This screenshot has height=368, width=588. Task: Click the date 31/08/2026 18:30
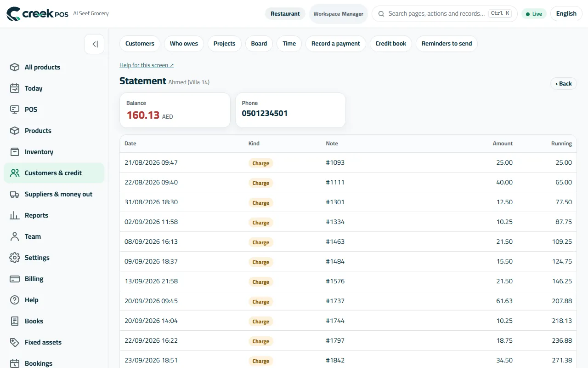coord(151,202)
